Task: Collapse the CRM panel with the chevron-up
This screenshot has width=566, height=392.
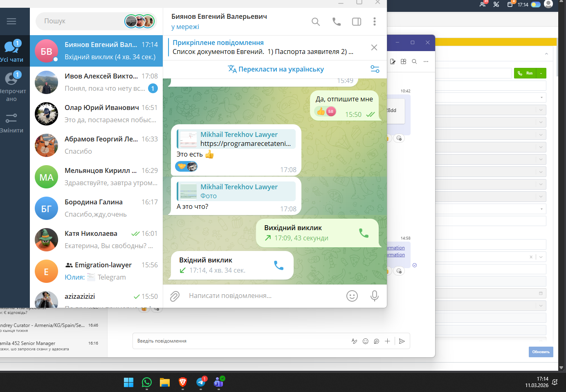Action: tap(546, 54)
